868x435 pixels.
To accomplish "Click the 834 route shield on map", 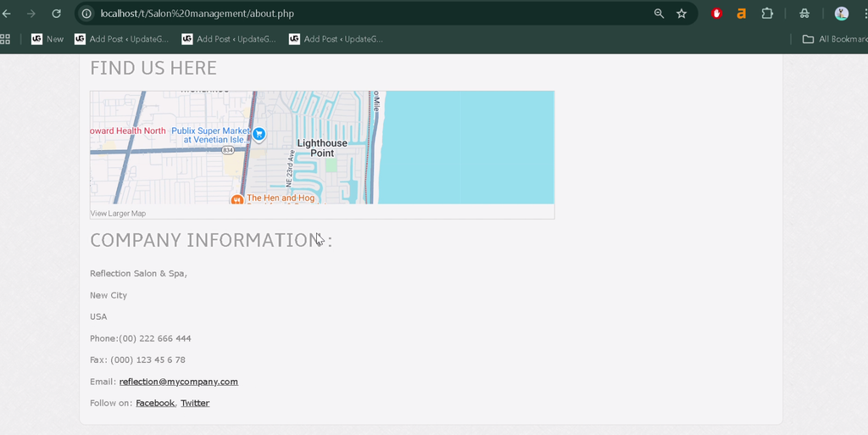I will click(x=227, y=151).
